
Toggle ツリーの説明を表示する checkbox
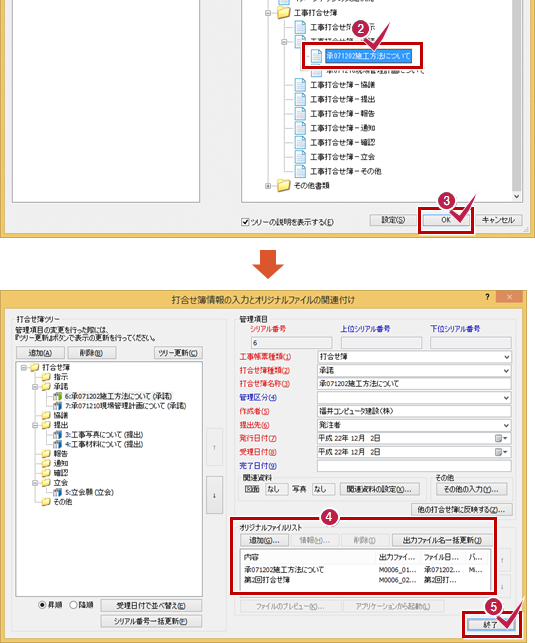(x=245, y=222)
